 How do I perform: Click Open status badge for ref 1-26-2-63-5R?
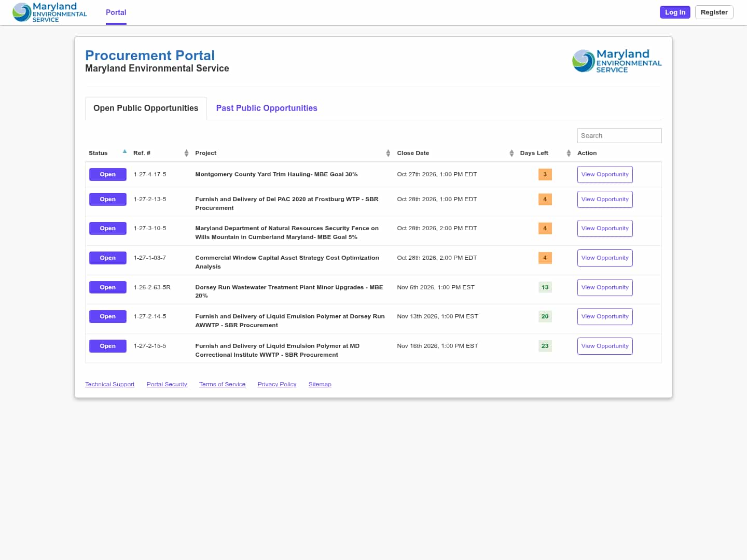point(108,288)
